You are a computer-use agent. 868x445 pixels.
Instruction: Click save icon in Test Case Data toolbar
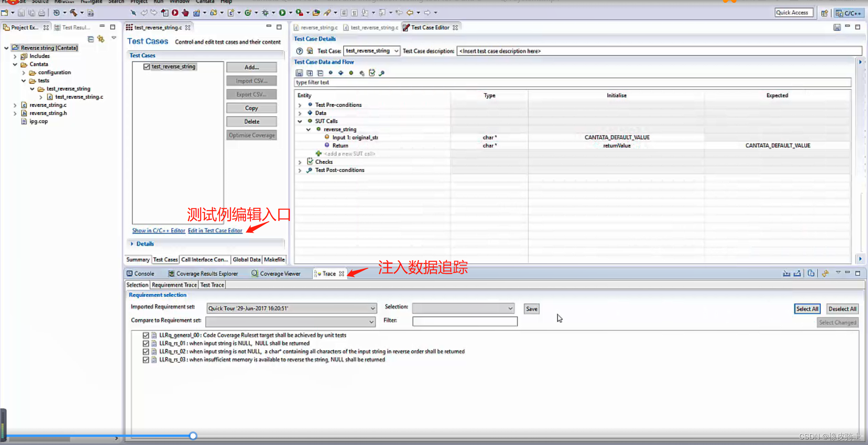click(299, 73)
